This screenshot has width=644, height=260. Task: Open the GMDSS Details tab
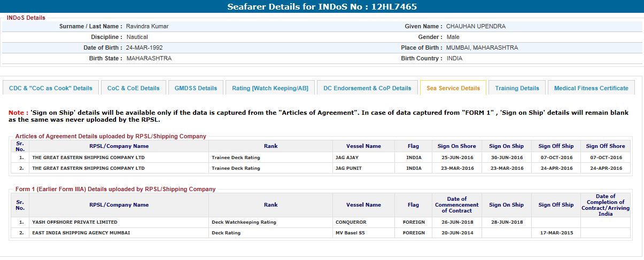click(196, 88)
